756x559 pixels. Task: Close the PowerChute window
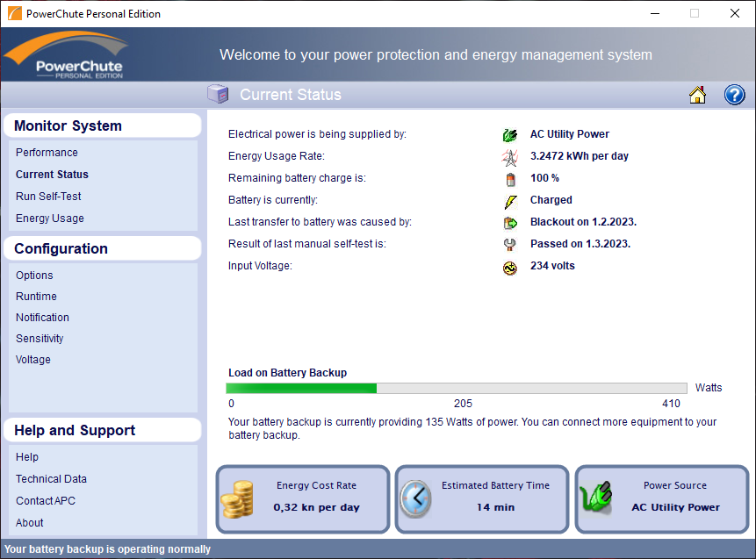pos(734,13)
